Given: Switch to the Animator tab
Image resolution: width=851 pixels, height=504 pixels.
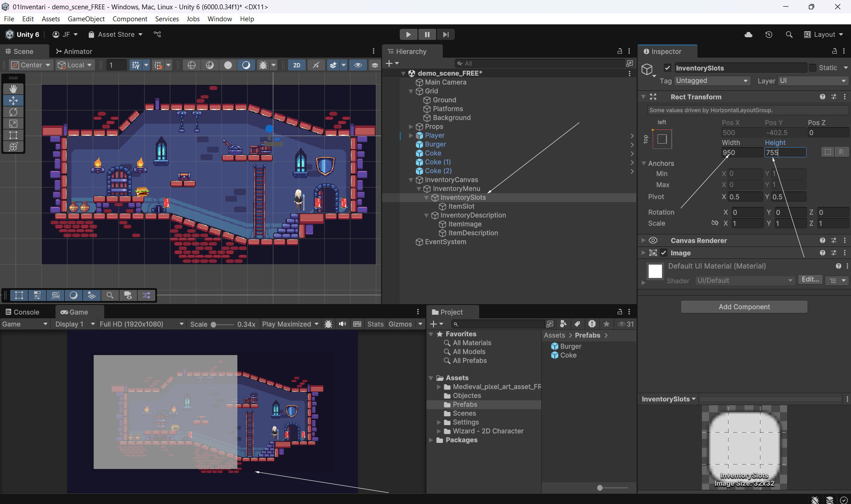Looking at the screenshot, I should point(74,51).
